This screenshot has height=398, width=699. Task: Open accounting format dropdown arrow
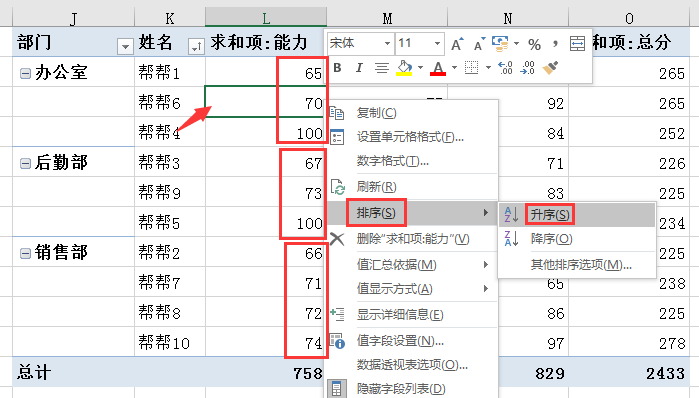[x=517, y=44]
